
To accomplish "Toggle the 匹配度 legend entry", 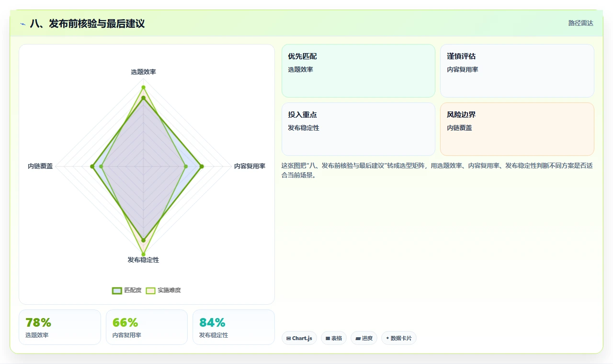I will (127, 290).
